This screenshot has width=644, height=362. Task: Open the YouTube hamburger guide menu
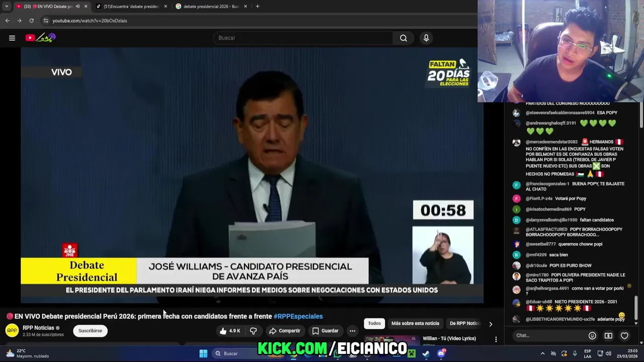(x=12, y=38)
